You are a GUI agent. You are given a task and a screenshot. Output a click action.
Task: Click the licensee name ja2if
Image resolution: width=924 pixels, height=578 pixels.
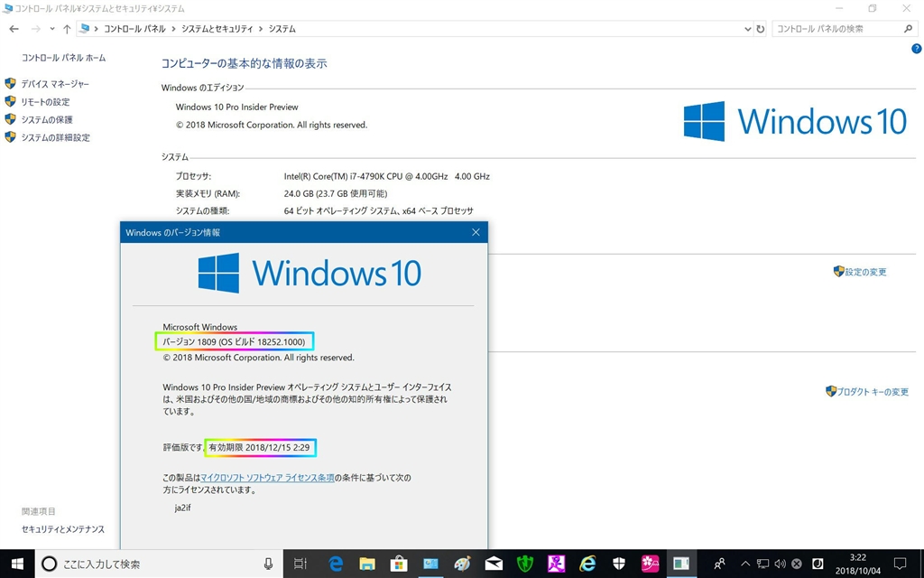182,508
